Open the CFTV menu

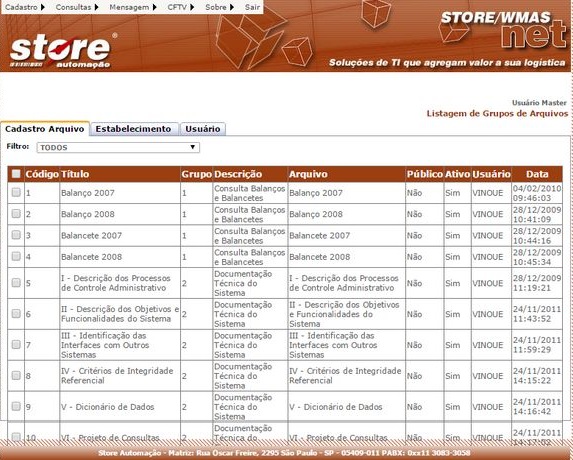click(181, 7)
